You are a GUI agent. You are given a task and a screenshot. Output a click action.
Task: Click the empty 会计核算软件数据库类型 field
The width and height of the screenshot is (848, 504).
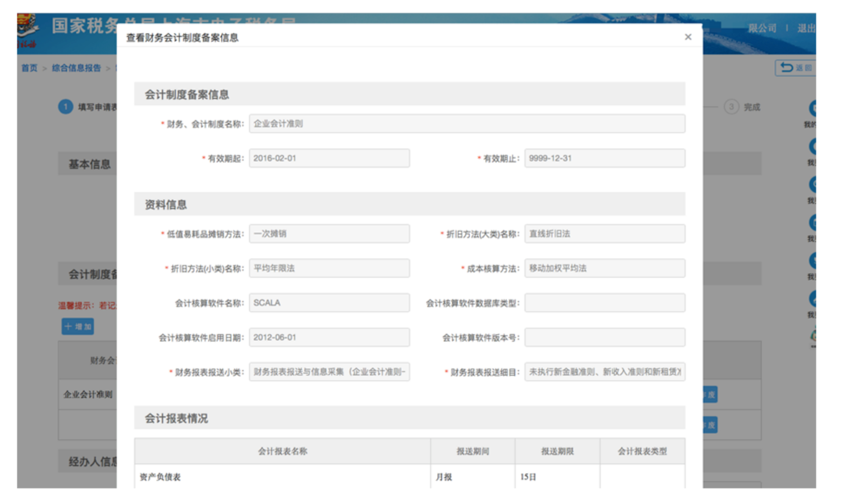(604, 303)
